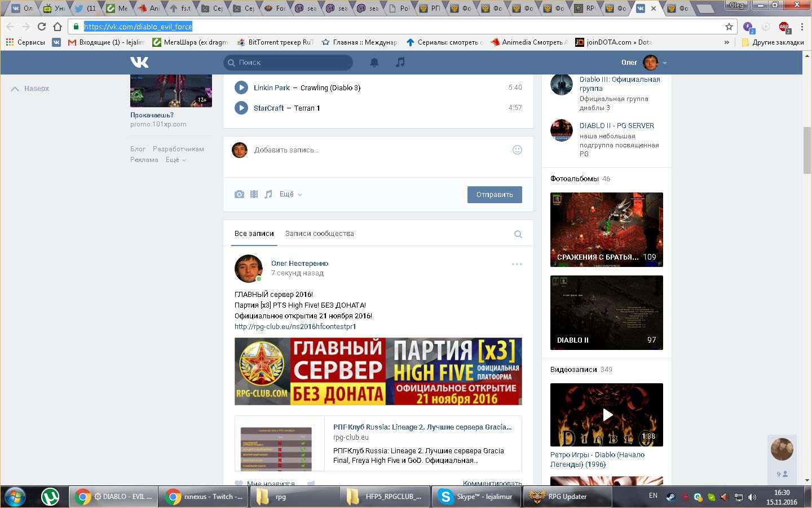This screenshot has width=812, height=508.
Task: Open the notifications bell
Action: tap(374, 62)
